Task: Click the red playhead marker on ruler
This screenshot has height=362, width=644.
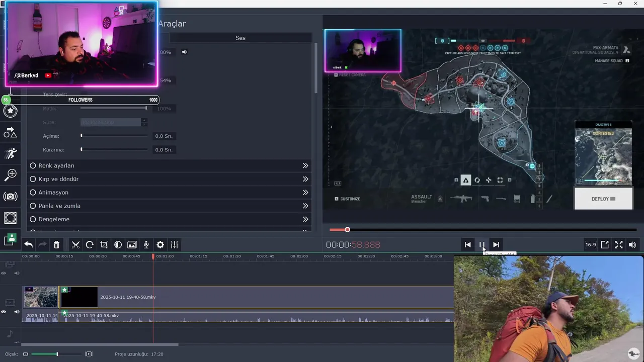Action: click(153, 256)
